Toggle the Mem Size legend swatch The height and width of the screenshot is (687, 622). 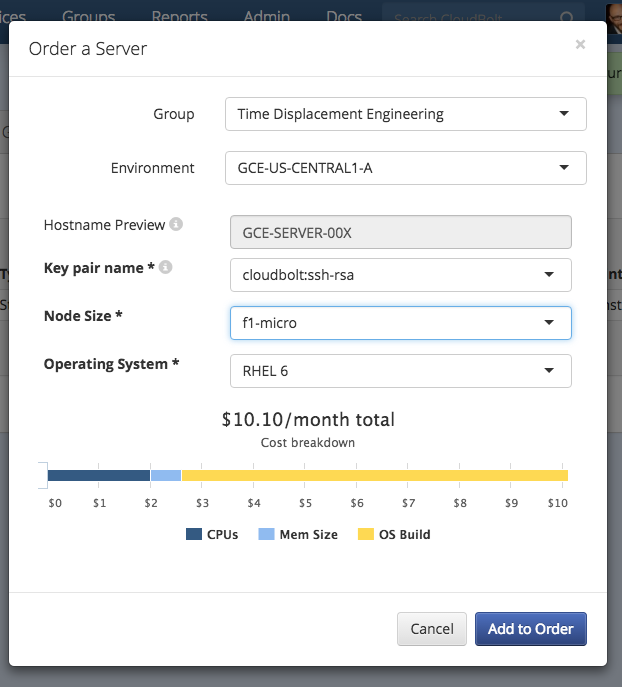pyautogui.click(x=266, y=535)
